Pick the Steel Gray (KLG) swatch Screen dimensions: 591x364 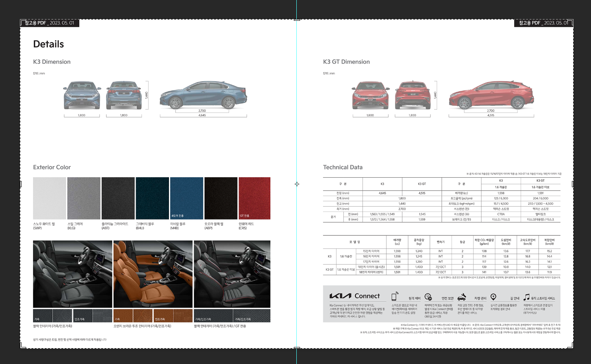pos(84,198)
